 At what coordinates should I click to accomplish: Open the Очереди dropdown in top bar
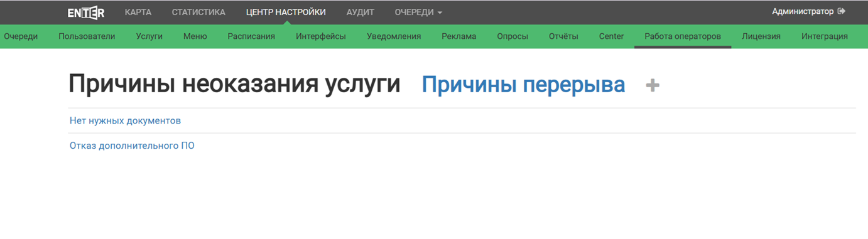click(418, 12)
